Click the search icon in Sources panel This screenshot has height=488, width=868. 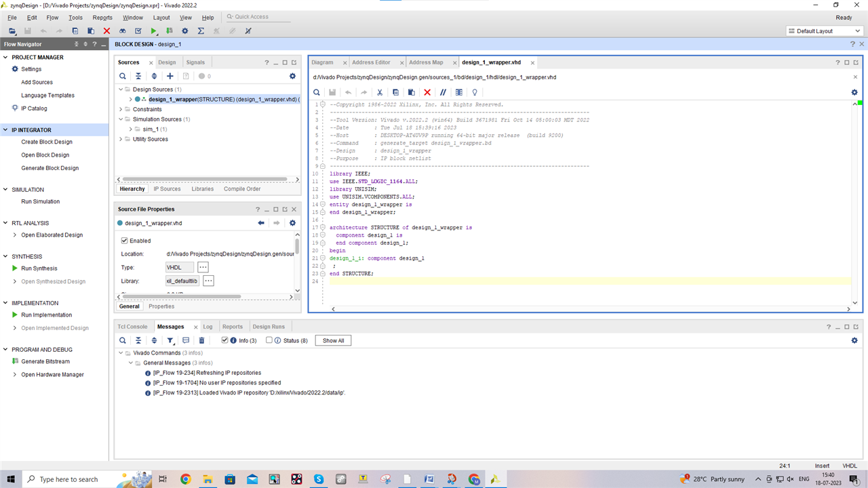(123, 76)
